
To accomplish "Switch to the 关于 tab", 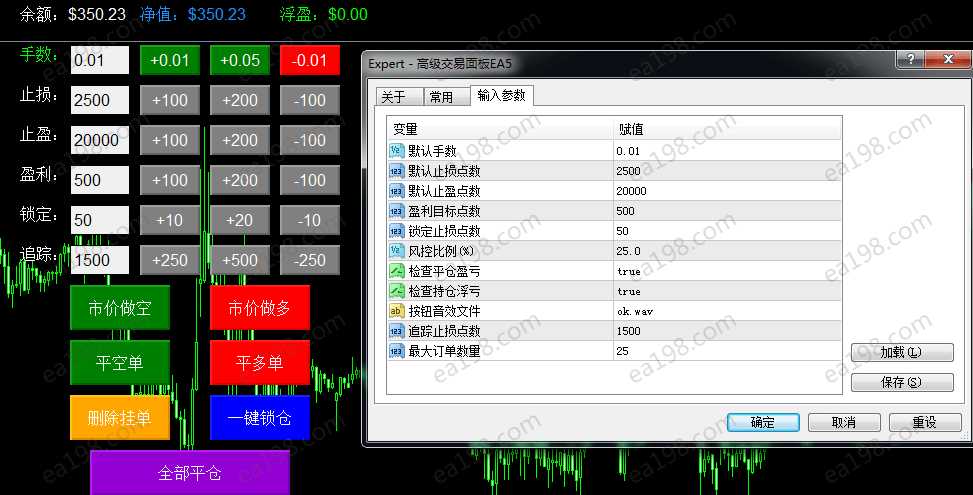I will point(393,97).
